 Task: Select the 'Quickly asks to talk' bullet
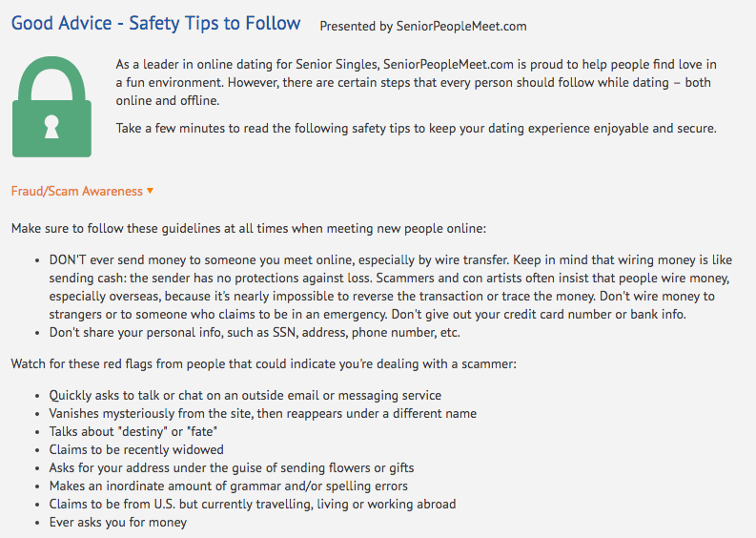[245, 395]
